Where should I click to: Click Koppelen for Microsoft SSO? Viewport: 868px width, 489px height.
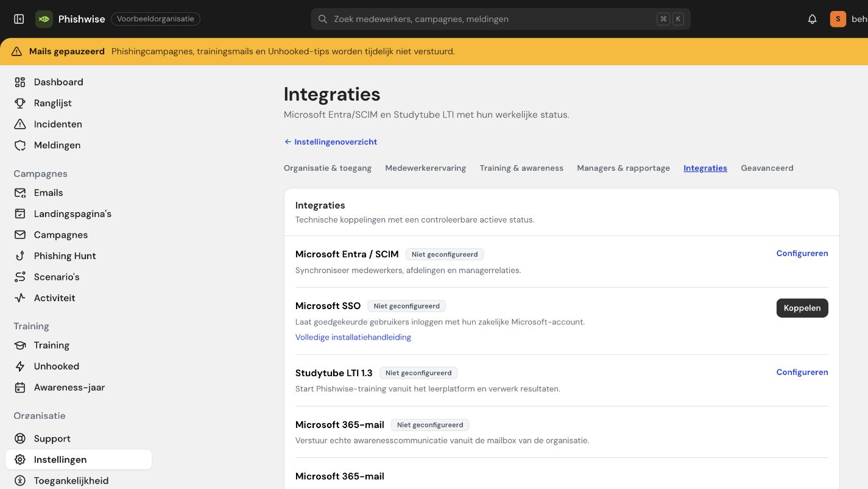click(x=802, y=308)
